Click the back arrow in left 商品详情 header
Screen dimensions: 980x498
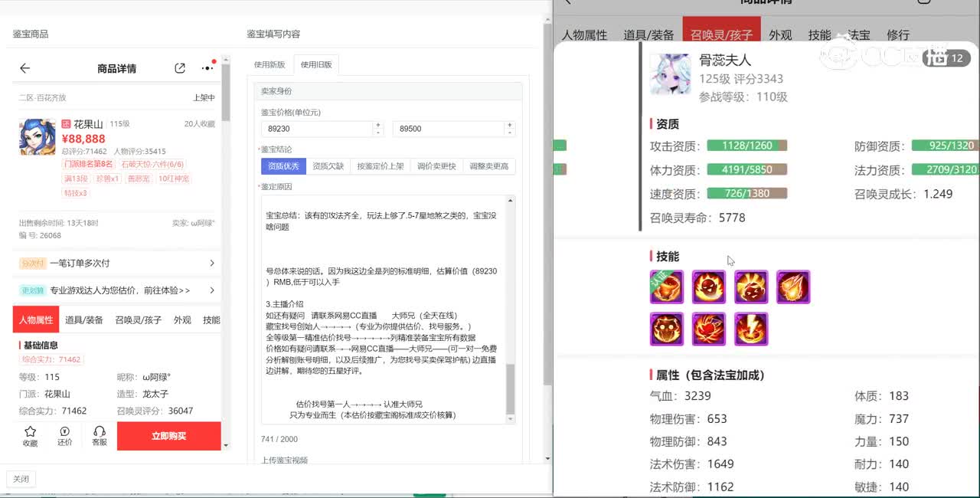tap(24, 68)
